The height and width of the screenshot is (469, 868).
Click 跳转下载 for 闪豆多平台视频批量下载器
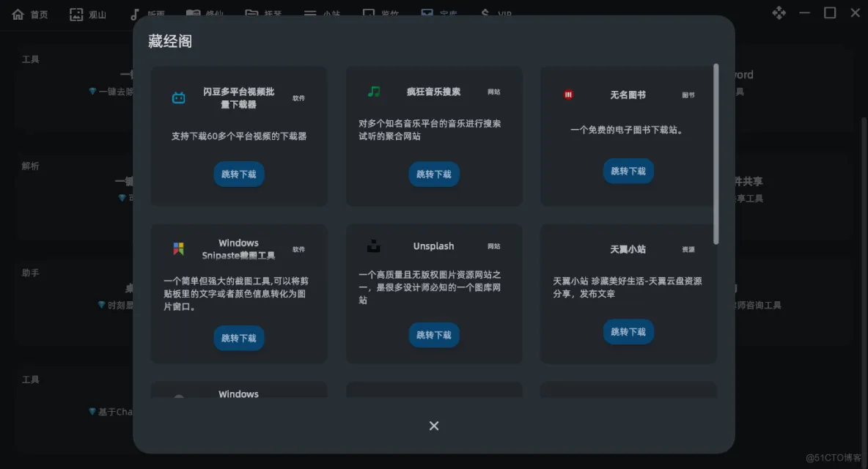238,174
